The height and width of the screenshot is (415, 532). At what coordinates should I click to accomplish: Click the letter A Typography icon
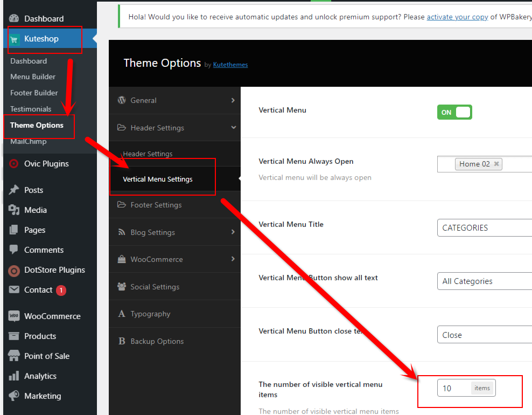122,314
